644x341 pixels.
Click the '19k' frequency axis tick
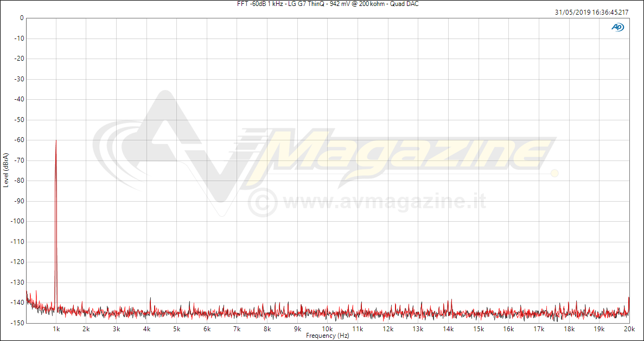tap(599, 329)
